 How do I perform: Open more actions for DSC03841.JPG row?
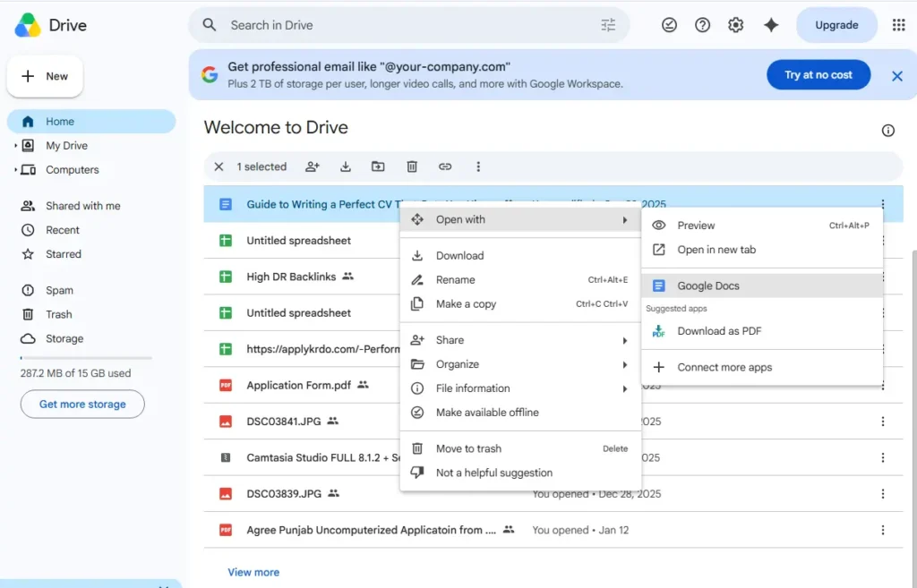tap(882, 422)
